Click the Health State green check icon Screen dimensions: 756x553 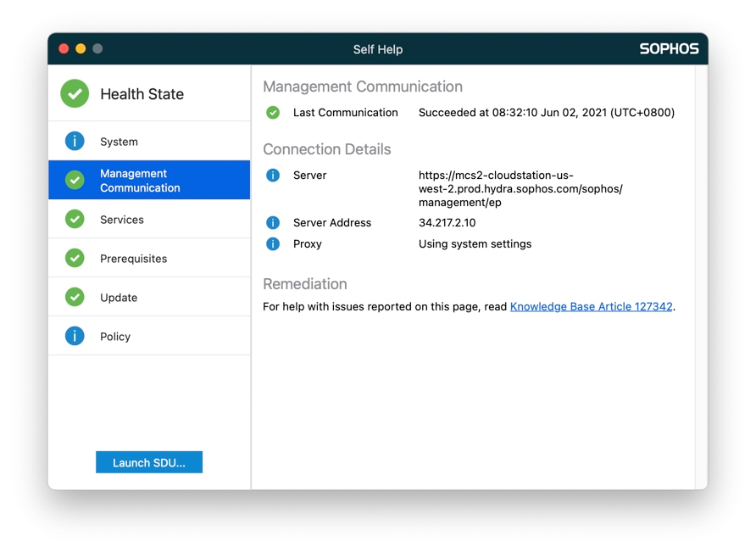(x=74, y=93)
